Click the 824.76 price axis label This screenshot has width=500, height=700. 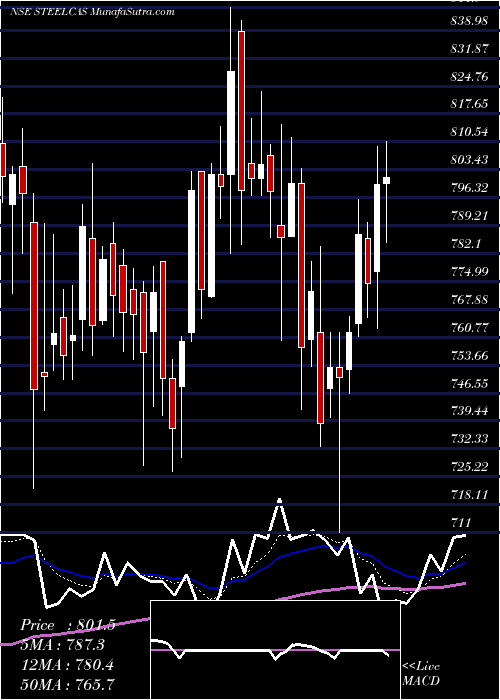469,77
